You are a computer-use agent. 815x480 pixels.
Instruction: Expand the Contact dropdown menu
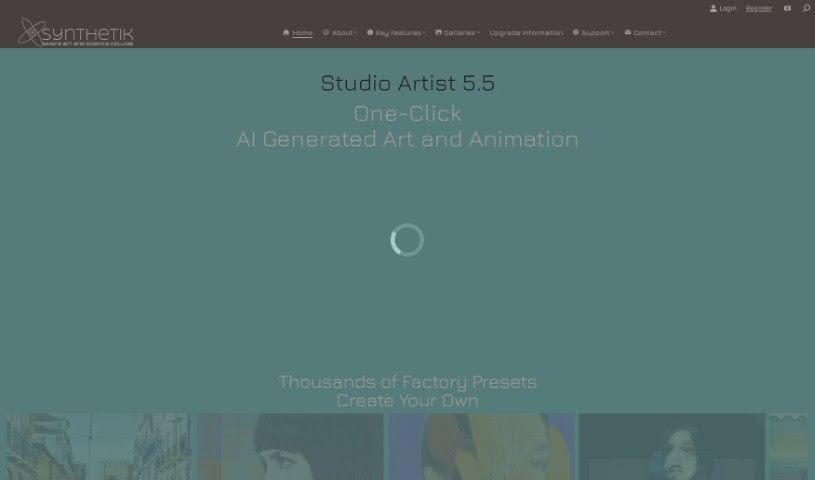point(645,33)
